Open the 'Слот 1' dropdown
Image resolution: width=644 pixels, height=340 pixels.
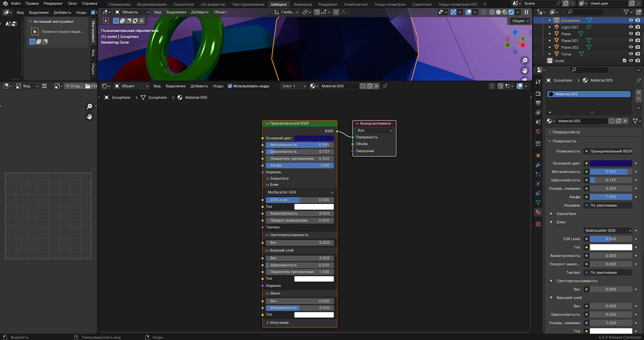pos(293,86)
